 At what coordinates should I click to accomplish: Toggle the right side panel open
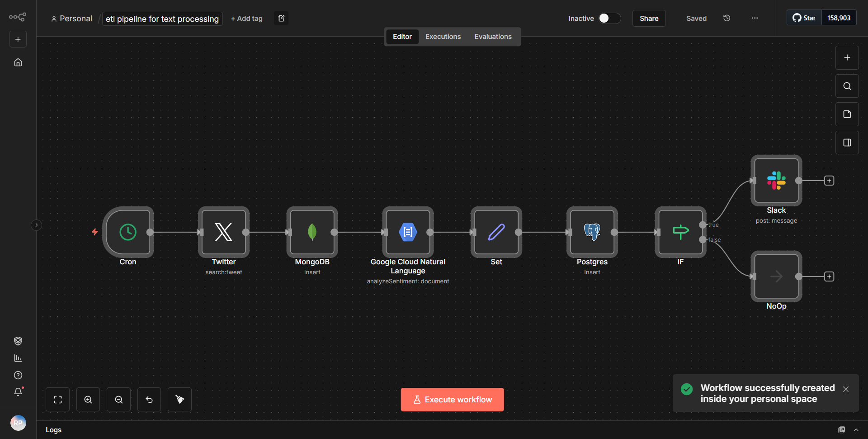847,142
